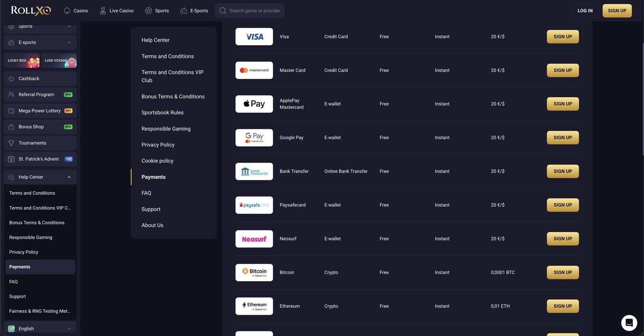Open Sportsbook Rules page
The image size is (644, 336).
(162, 113)
